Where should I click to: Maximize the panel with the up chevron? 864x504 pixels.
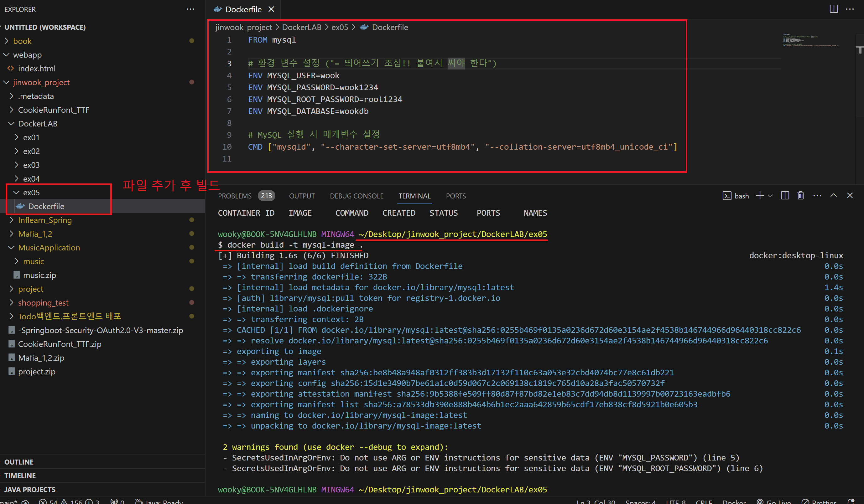tap(834, 196)
